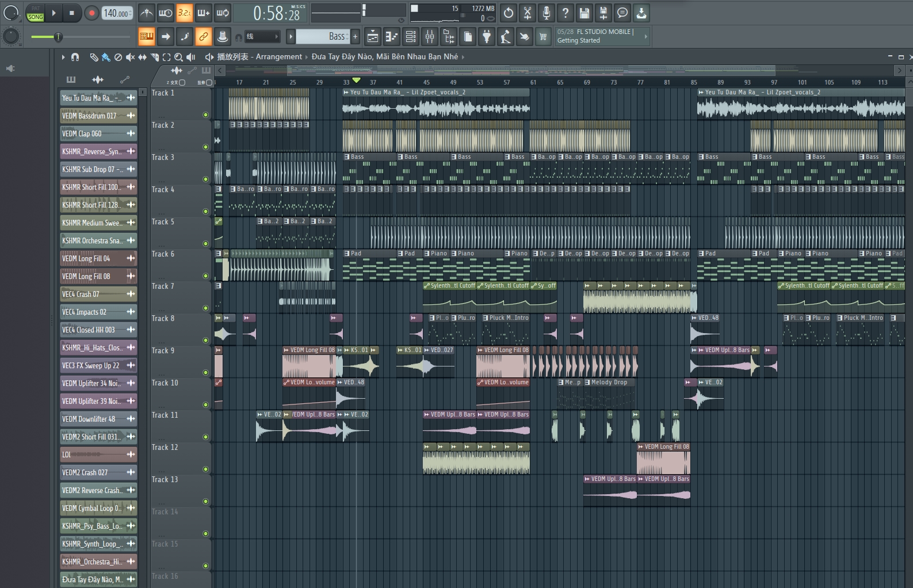Mute Track 1 with its green switch
913x588 pixels.
pyautogui.click(x=205, y=114)
